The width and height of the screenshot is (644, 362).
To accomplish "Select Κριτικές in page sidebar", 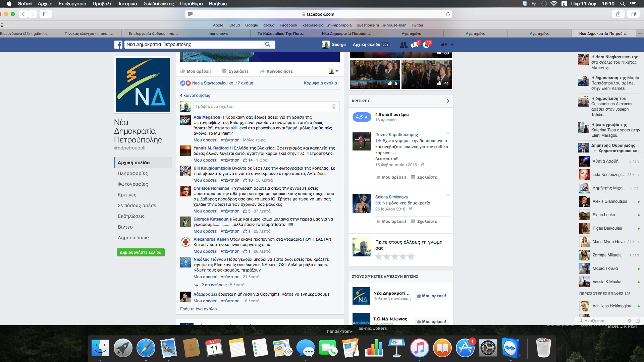I will coord(127,195).
